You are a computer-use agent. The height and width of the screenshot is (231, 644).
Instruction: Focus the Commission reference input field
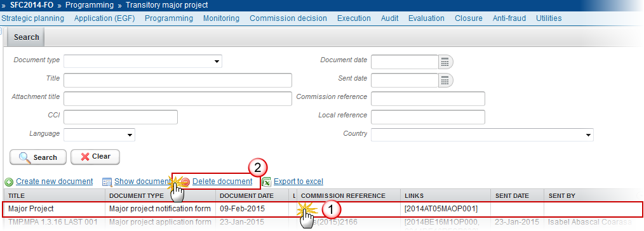click(x=428, y=99)
